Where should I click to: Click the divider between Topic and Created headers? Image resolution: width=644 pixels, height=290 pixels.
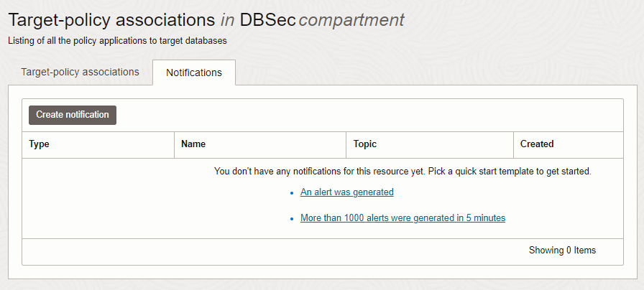click(513, 144)
